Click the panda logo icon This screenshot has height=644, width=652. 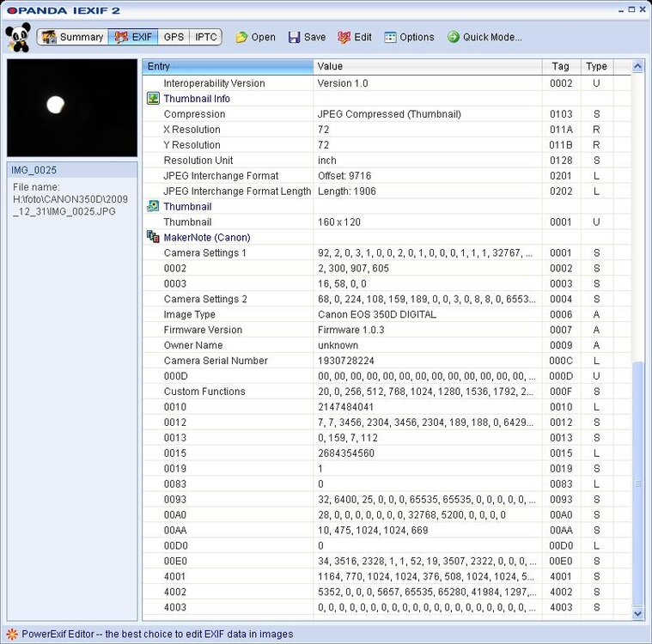(17, 38)
